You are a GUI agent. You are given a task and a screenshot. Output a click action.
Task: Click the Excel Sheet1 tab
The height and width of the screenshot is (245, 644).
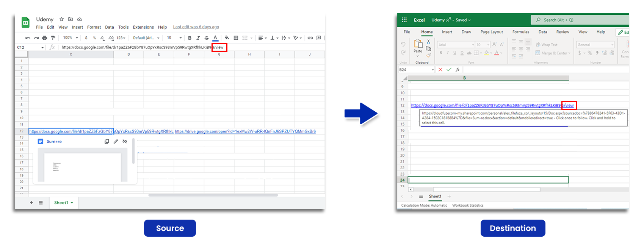point(435,197)
